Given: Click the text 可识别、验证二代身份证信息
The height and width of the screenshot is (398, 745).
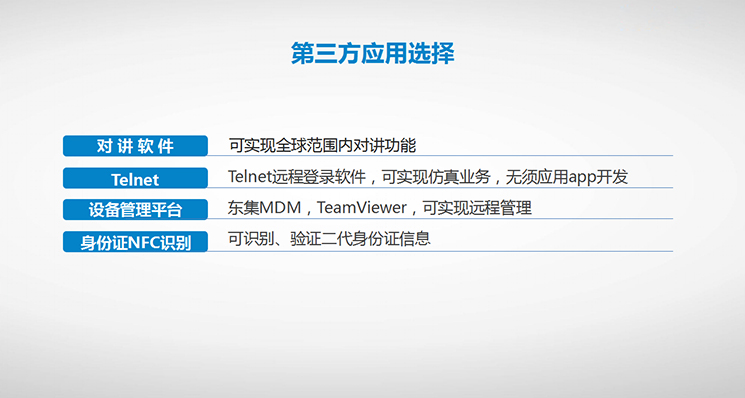Looking at the screenshot, I should [329, 238].
